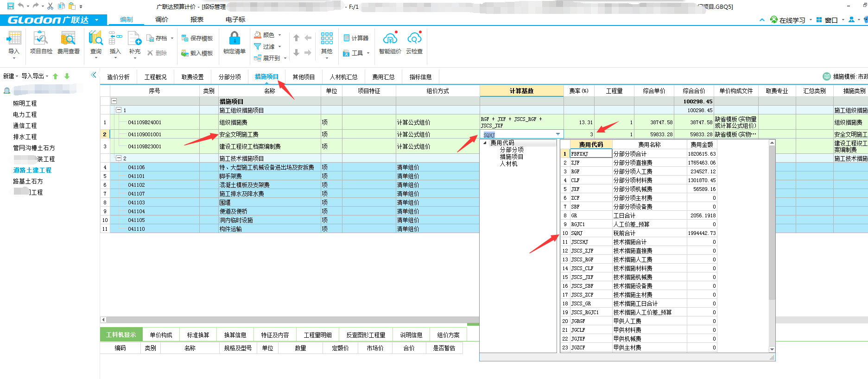This screenshot has width=868, height=379.
Task: Open 取费设置 tab
Action: click(x=193, y=77)
